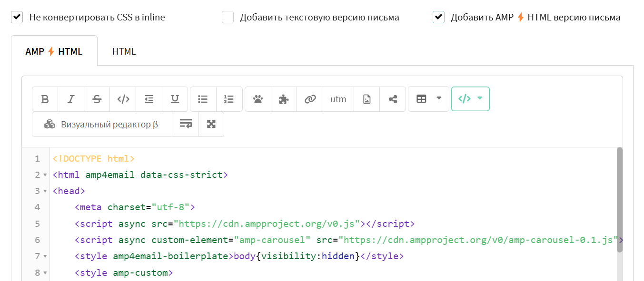Collapse the style amp-custom fold on line 8
This screenshot has width=644, height=281.
(x=45, y=273)
